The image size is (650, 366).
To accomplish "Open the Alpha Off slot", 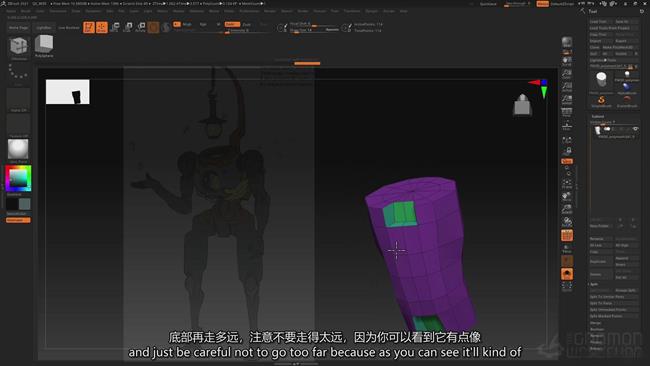I will pos(18,100).
